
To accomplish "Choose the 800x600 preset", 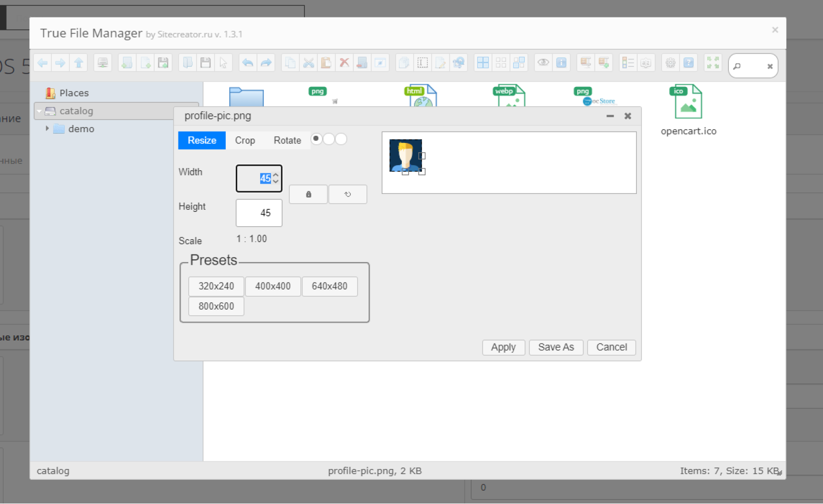I will [x=216, y=307].
